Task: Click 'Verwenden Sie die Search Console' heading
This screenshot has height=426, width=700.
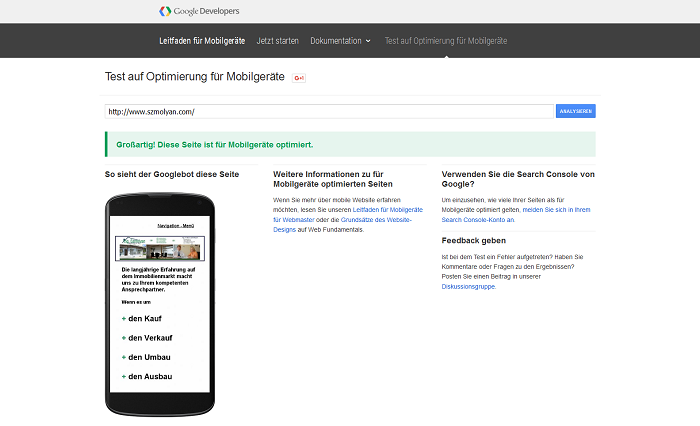Action: tap(518, 179)
